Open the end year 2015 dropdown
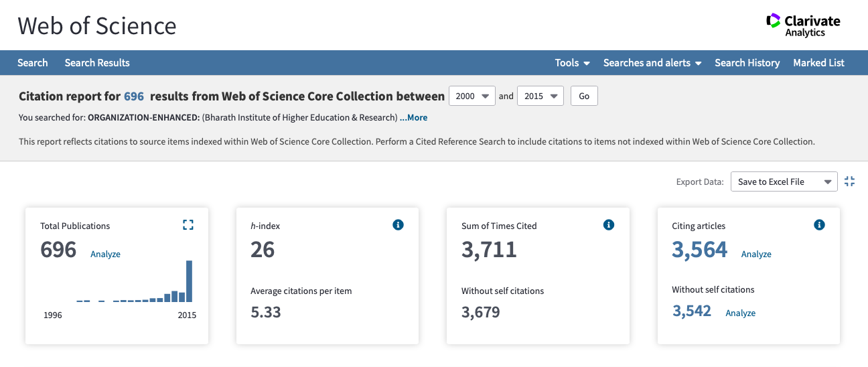This screenshot has width=868, height=367. point(540,96)
